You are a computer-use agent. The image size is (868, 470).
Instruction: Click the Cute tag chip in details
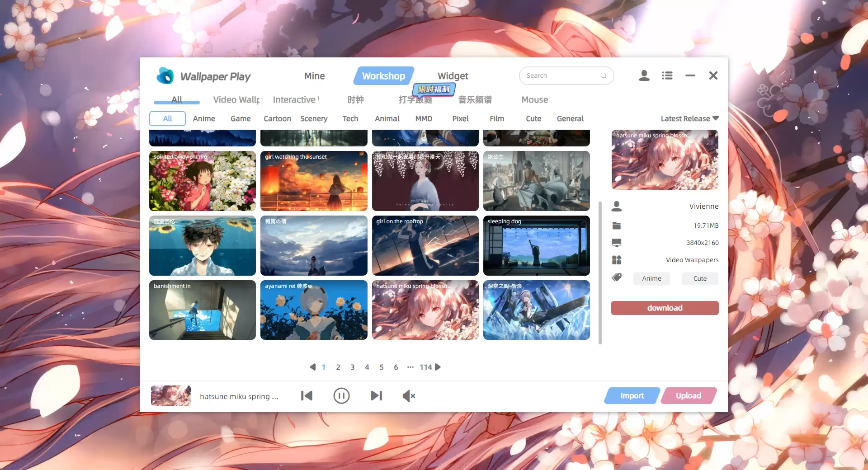click(700, 278)
